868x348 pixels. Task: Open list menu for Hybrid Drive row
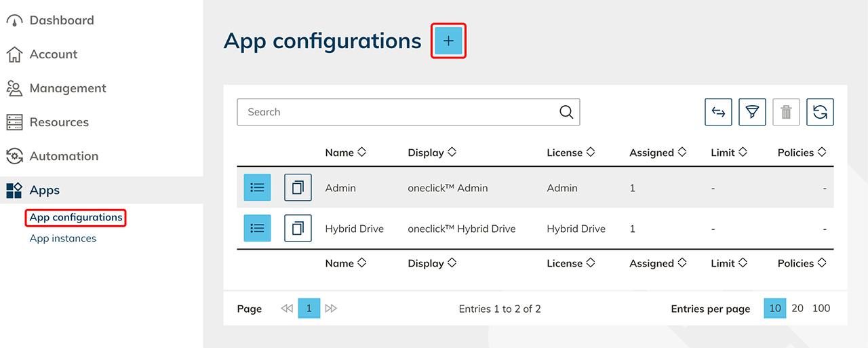coord(257,229)
